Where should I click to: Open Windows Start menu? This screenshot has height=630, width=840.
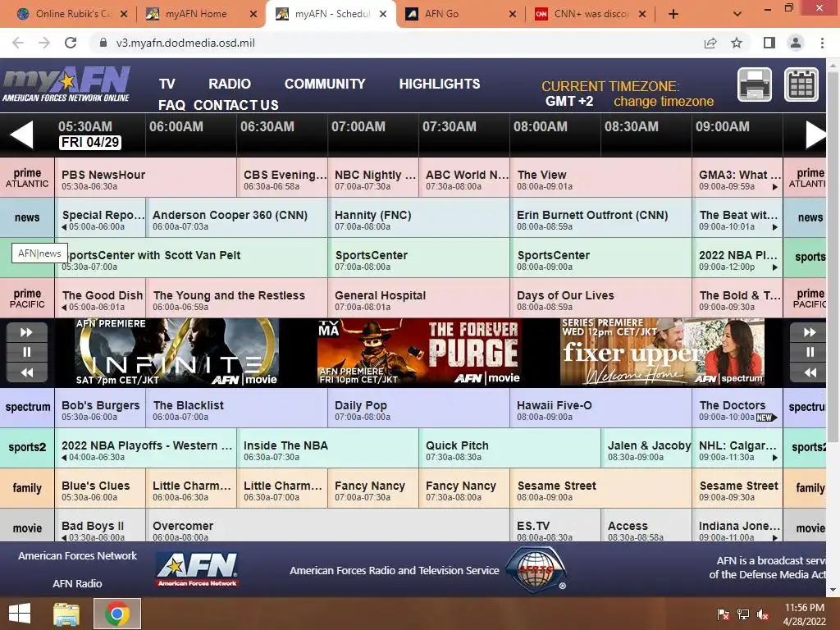20,614
